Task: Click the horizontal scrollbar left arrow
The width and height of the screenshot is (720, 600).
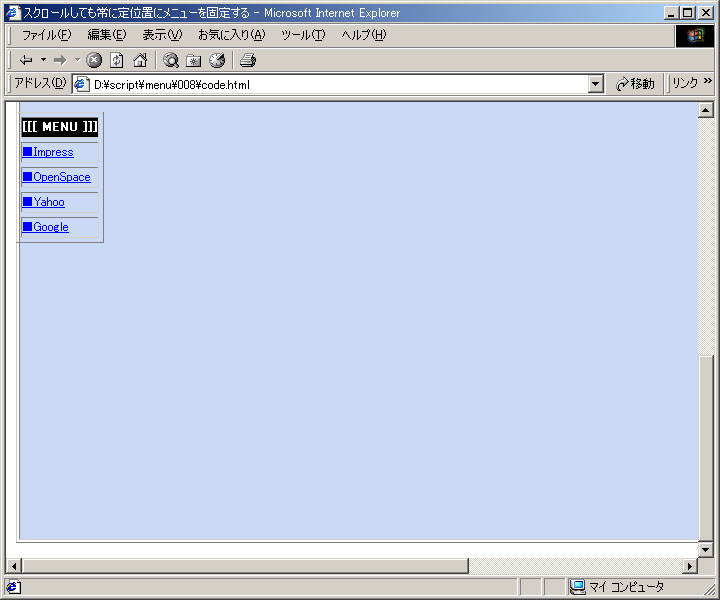Action: tap(14, 566)
